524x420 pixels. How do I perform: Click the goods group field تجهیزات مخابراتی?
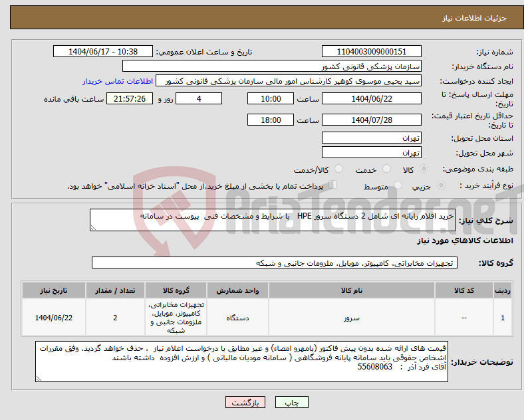pos(275,262)
